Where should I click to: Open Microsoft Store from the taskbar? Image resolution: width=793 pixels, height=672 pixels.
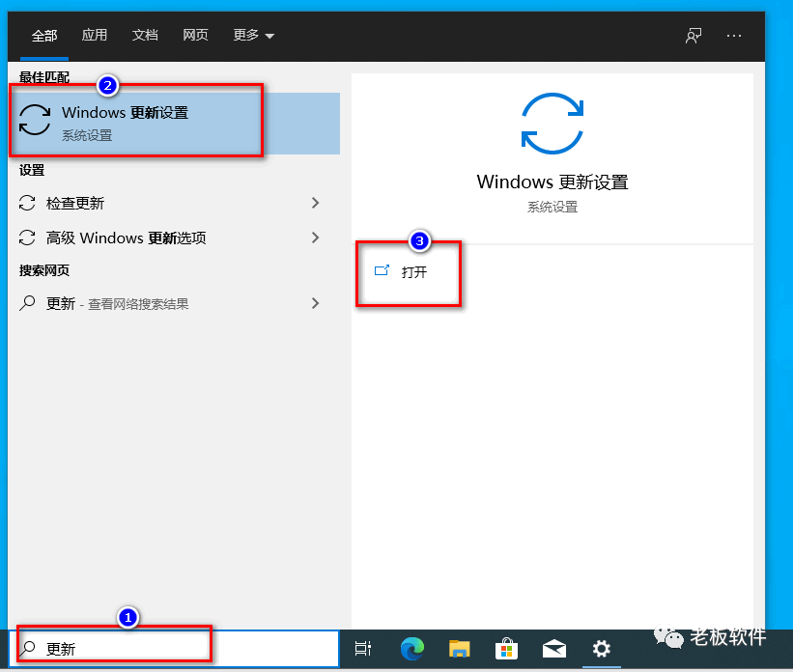point(506,649)
